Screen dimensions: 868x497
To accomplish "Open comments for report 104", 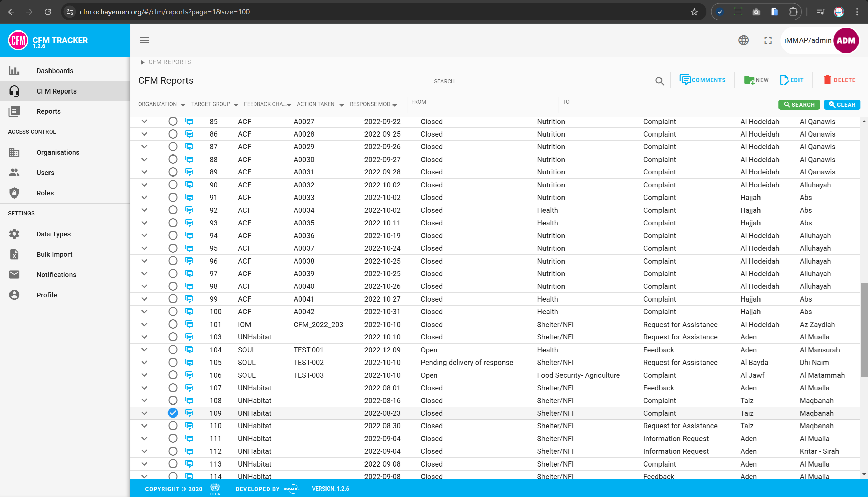I will [189, 350].
